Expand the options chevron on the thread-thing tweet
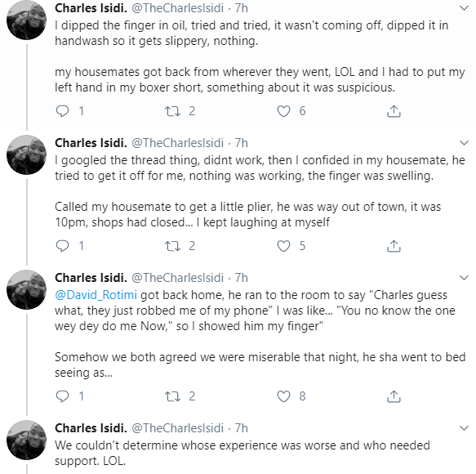This screenshot has height=474, width=476. (x=464, y=143)
